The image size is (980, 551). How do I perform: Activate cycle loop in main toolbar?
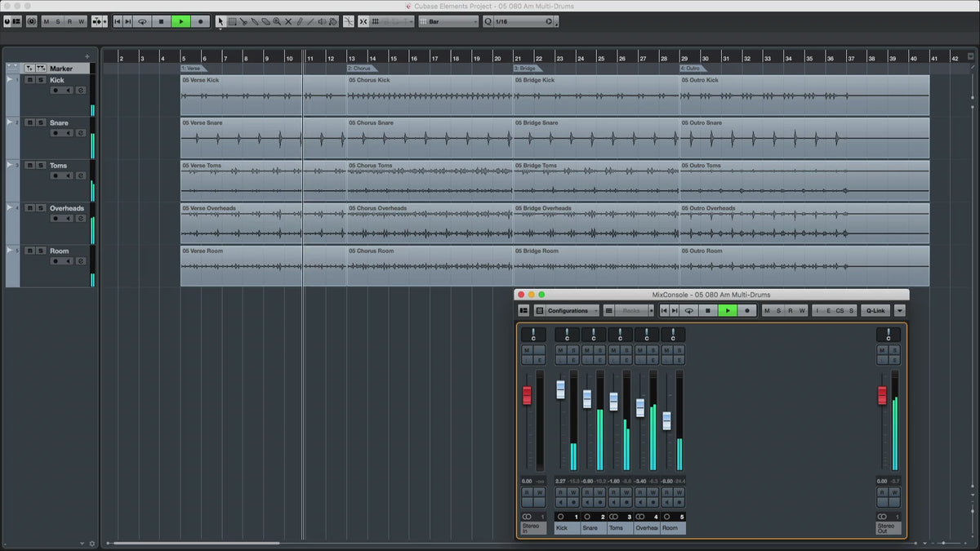point(142,21)
